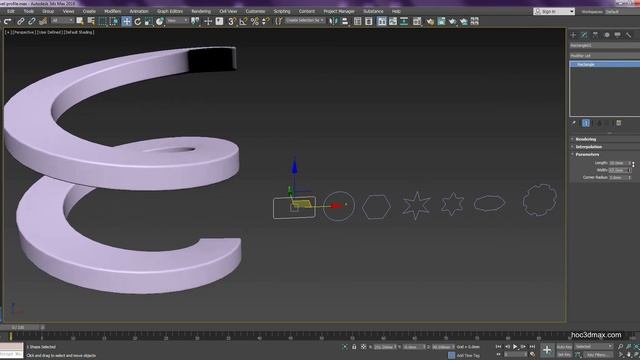Click the time slider handle

(x=20, y=327)
